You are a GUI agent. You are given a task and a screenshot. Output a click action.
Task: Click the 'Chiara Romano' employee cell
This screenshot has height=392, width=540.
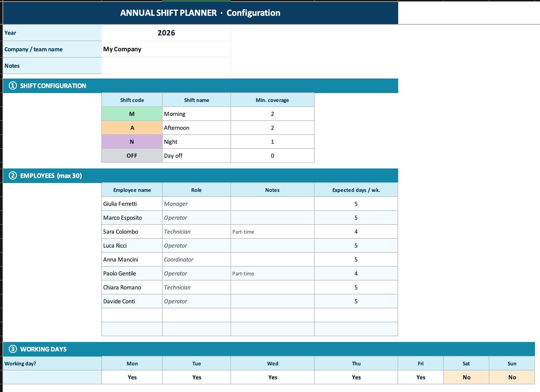point(132,288)
